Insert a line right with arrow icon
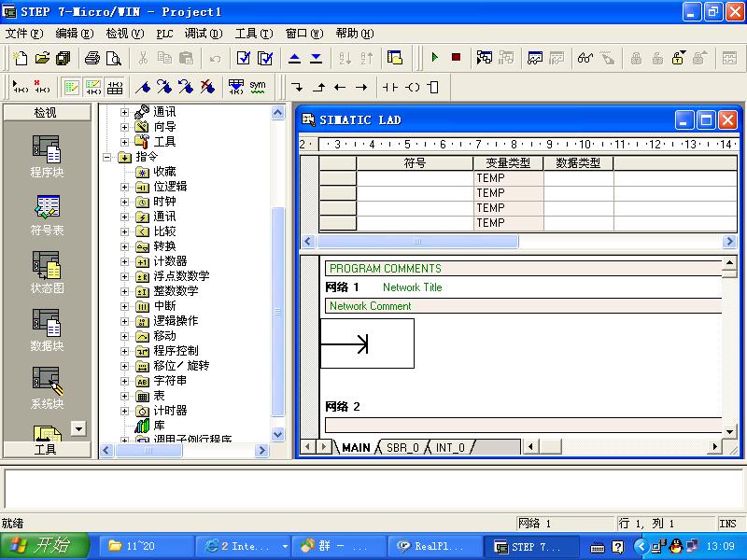 pos(361,87)
